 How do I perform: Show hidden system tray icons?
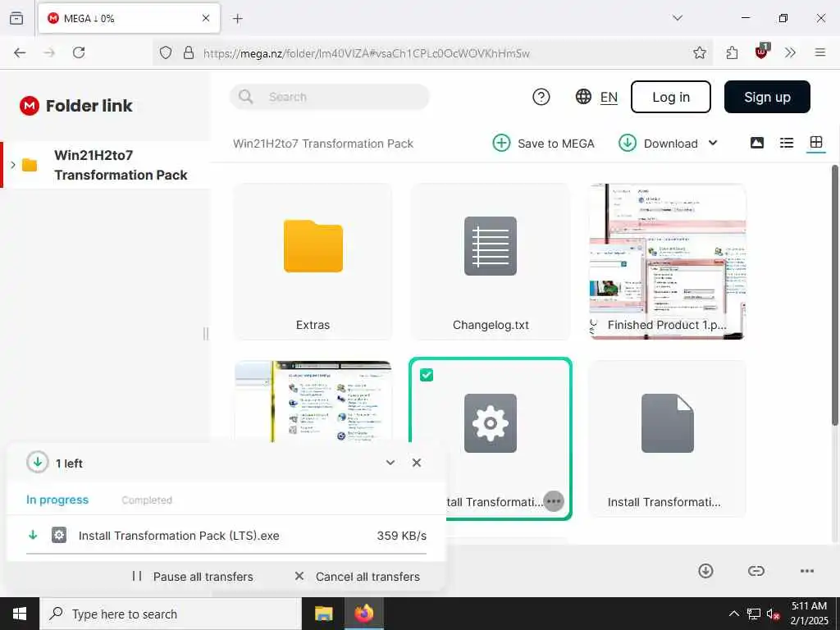(x=734, y=614)
